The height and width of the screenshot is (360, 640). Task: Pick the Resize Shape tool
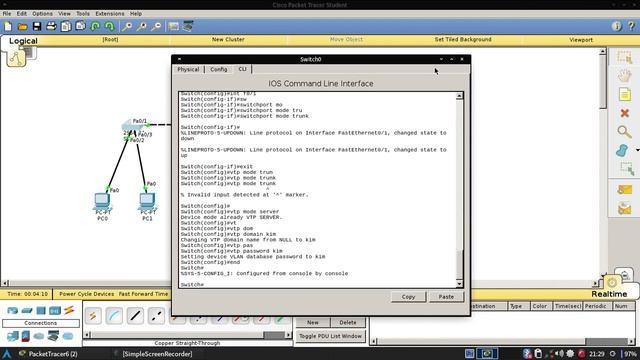pos(627,169)
